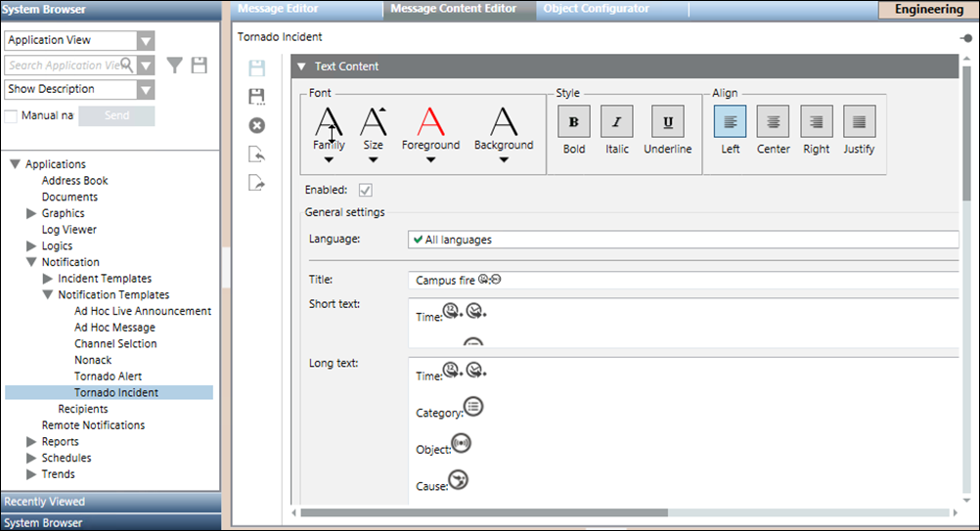Toggle the Enabled checkbox
This screenshot has height=531, width=980.
point(366,190)
